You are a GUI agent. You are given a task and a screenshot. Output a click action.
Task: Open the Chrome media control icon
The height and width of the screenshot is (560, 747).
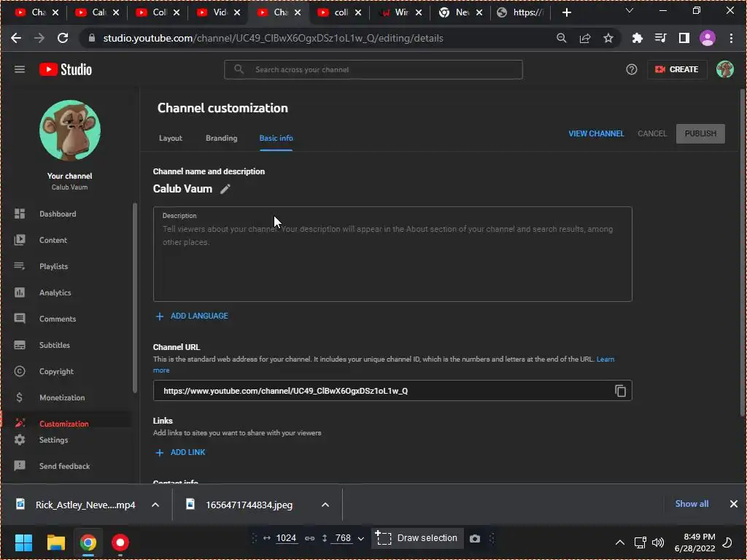(660, 38)
